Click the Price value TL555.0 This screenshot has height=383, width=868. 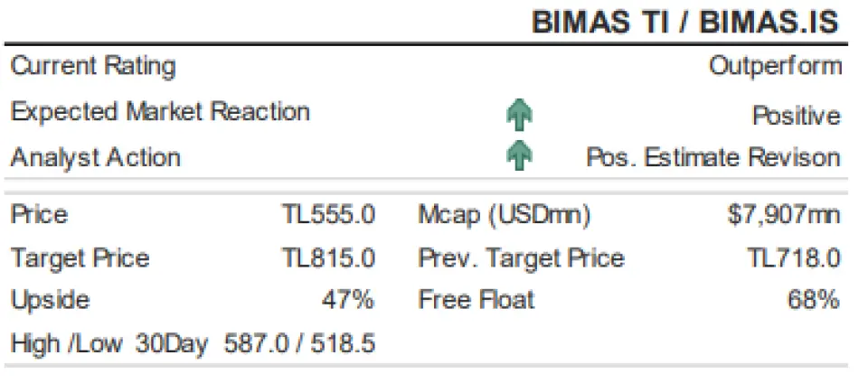[328, 215]
